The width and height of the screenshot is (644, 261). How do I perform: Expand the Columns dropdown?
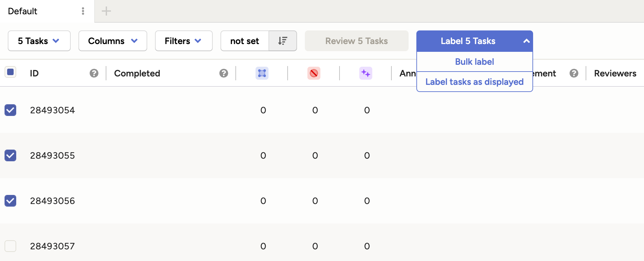113,41
